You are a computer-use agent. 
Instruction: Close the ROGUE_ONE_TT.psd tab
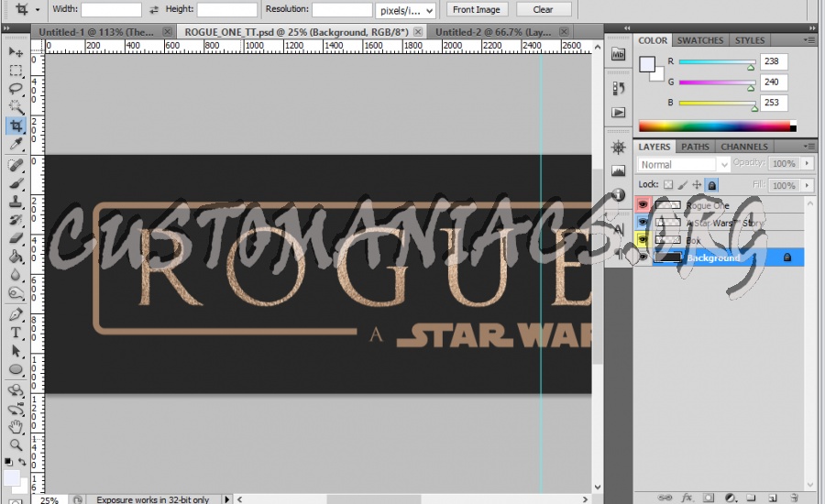(x=418, y=32)
